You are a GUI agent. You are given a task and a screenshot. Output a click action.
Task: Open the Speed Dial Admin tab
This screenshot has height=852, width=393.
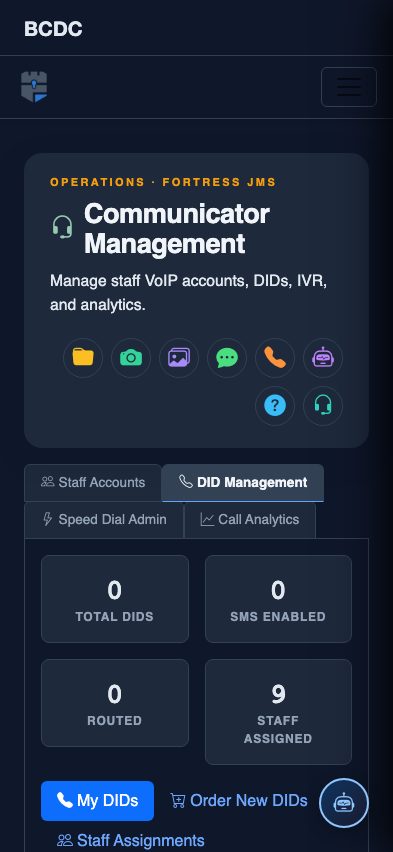click(104, 520)
